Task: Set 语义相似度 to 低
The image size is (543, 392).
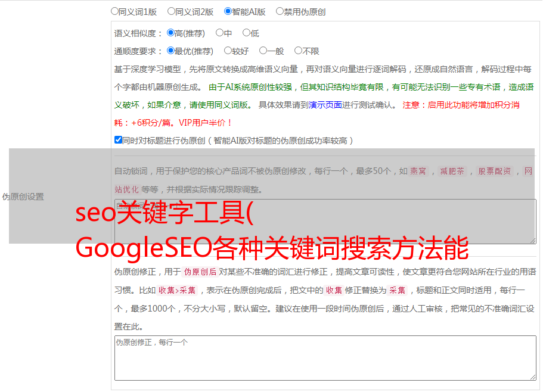Action: [x=247, y=33]
